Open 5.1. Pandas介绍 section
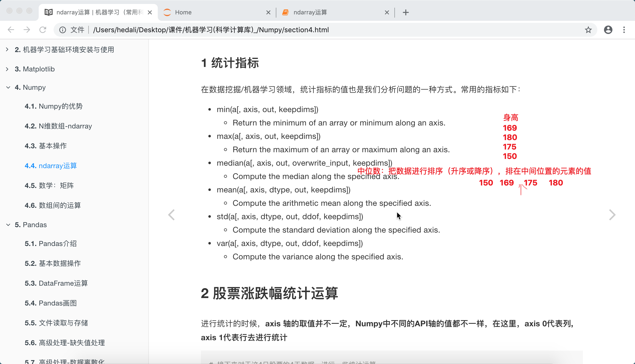 (51, 243)
